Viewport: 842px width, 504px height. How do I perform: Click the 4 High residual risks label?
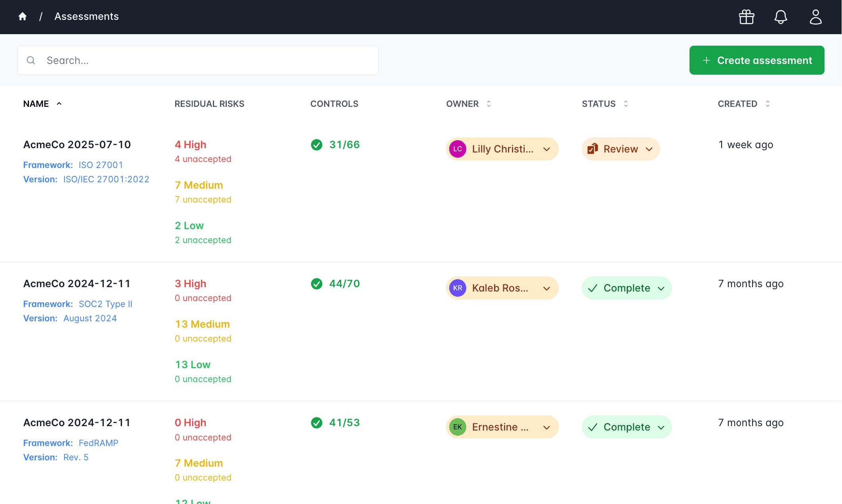coord(190,145)
